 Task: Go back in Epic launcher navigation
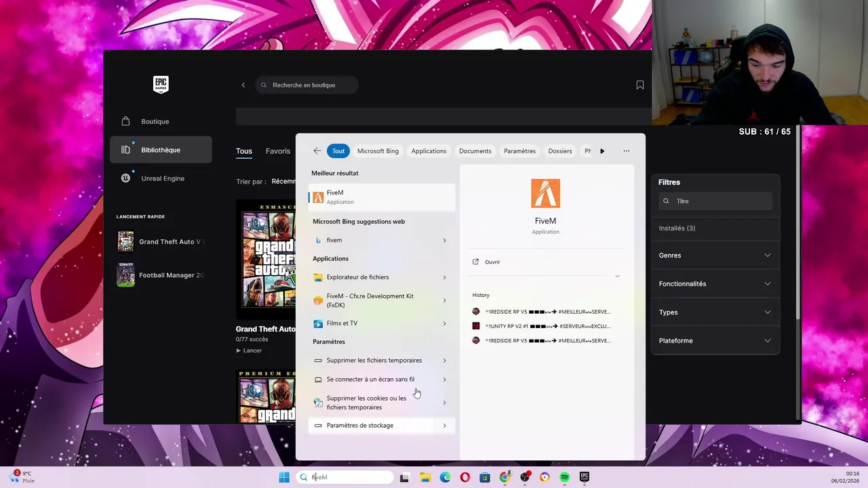pyautogui.click(x=243, y=85)
